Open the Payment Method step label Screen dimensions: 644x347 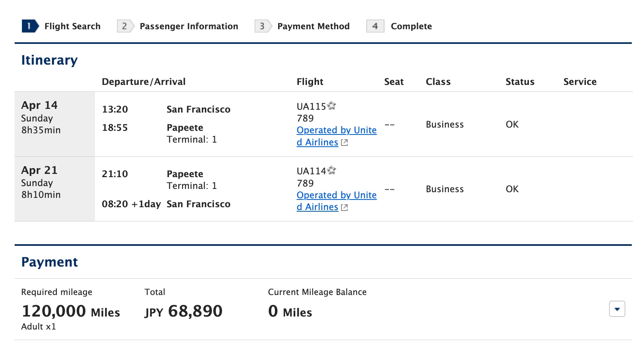[313, 26]
